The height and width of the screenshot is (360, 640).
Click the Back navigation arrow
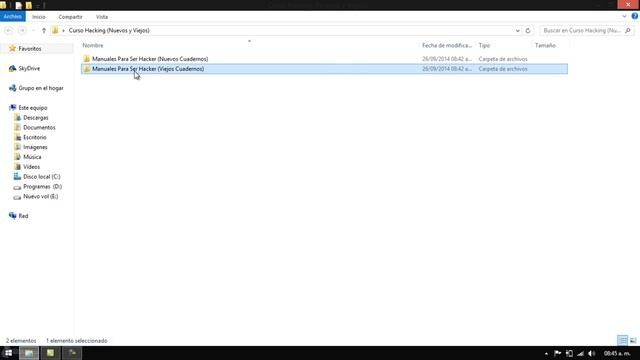(x=9, y=31)
